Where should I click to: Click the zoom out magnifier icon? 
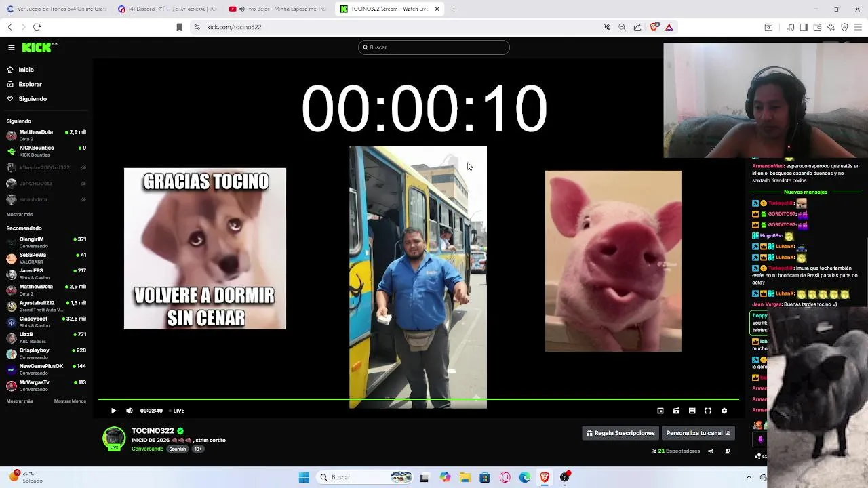622,27
